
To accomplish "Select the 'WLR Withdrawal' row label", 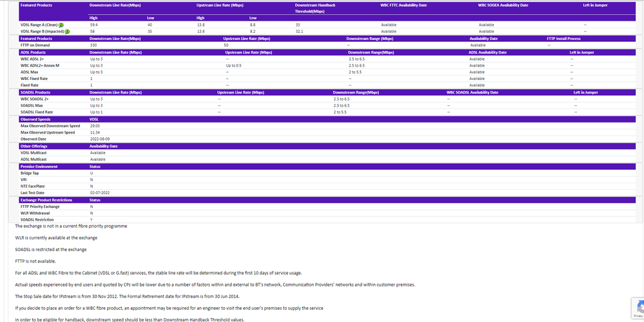I will click(35, 213).
